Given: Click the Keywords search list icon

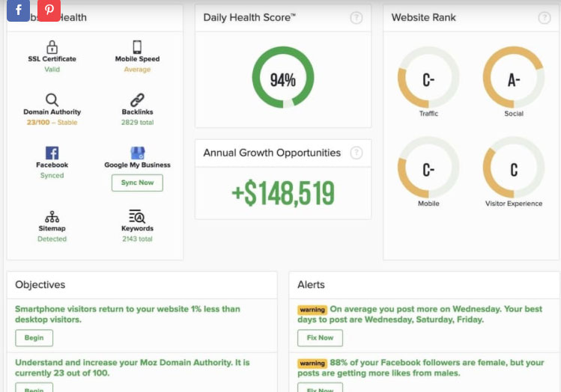Looking at the screenshot, I should tap(137, 217).
